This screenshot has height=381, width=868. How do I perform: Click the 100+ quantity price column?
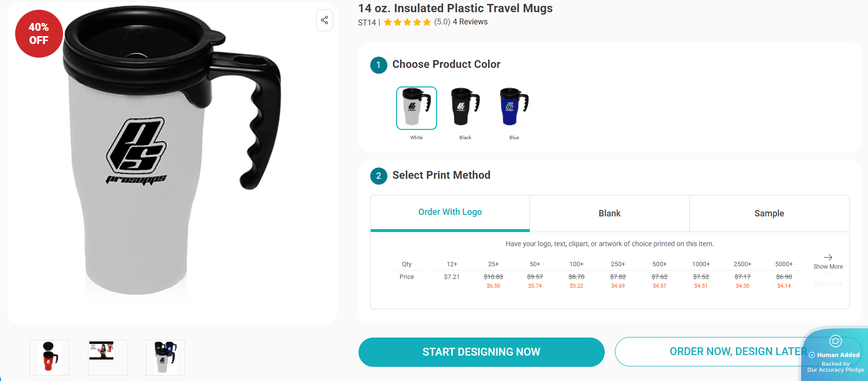click(x=576, y=276)
